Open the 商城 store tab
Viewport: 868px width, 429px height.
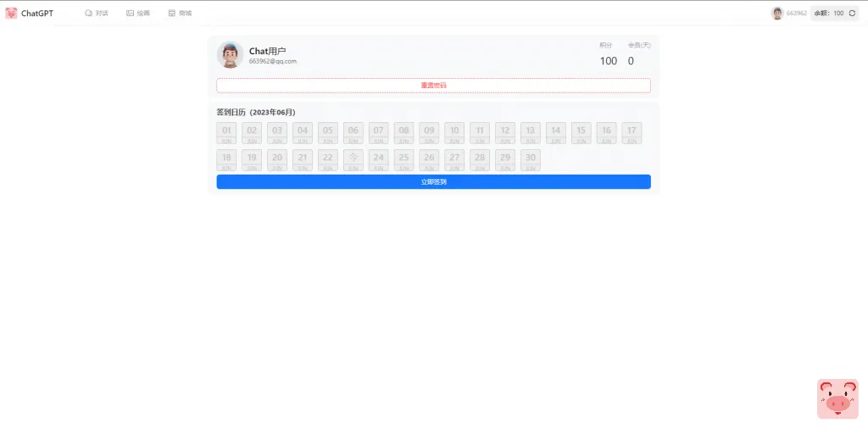[x=180, y=14]
